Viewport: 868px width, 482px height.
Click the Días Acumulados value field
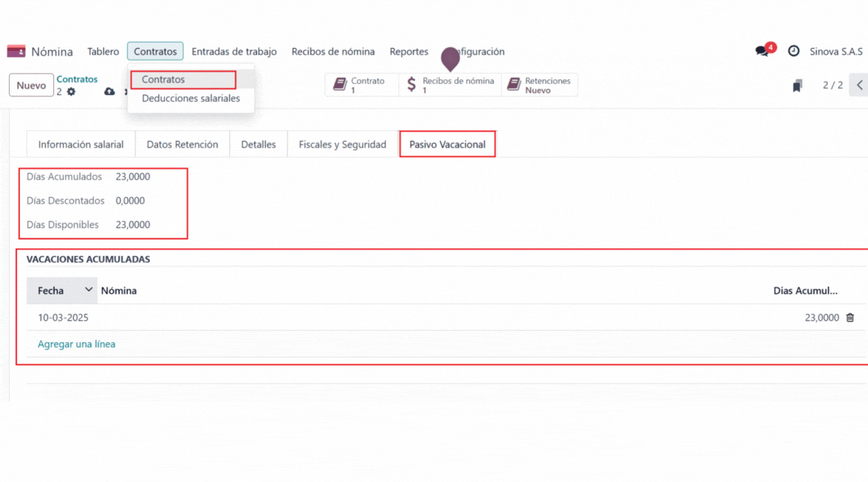pos(133,177)
